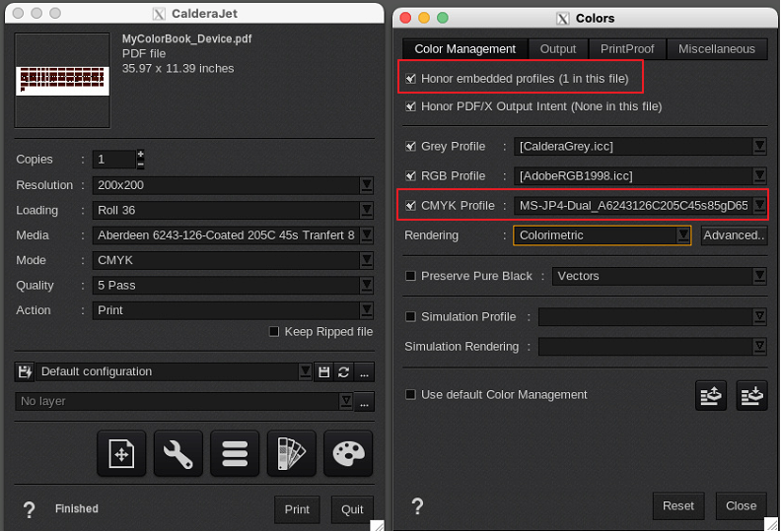
Task: Click the refresh configuration arrows icon
Action: (343, 371)
